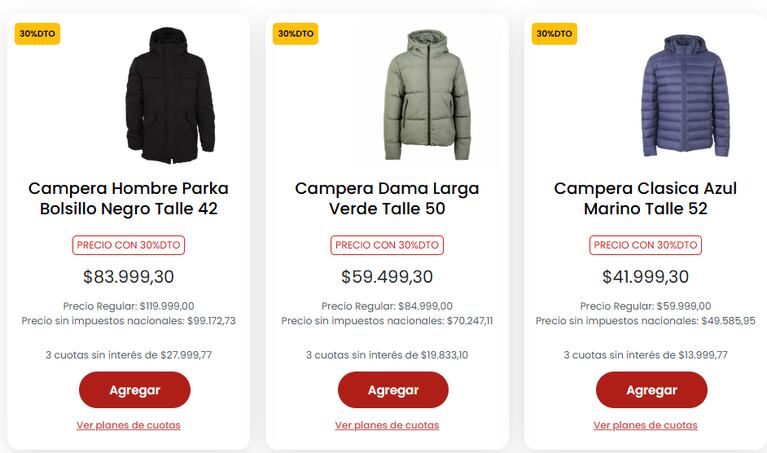Add the green Dama Larga jacket to cart

pyautogui.click(x=392, y=390)
